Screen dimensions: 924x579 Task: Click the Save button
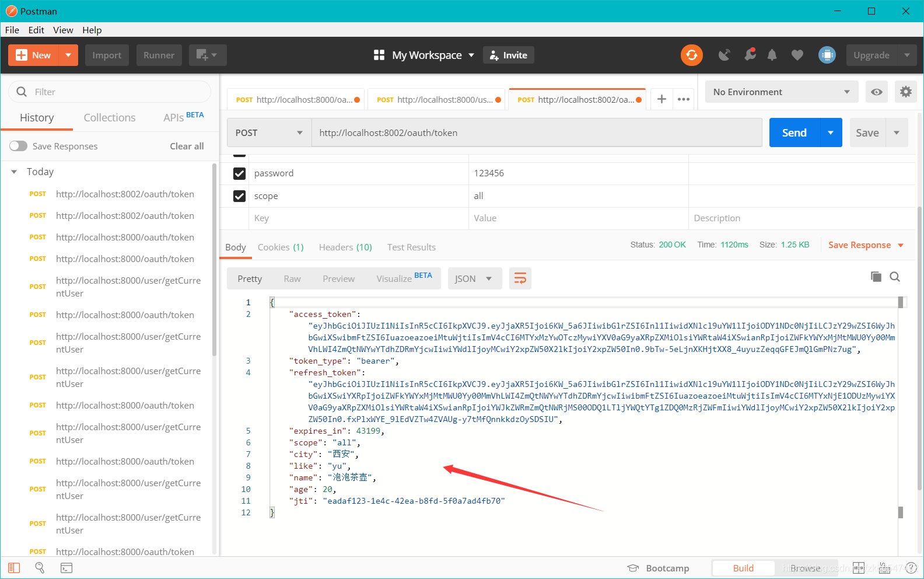pos(867,132)
